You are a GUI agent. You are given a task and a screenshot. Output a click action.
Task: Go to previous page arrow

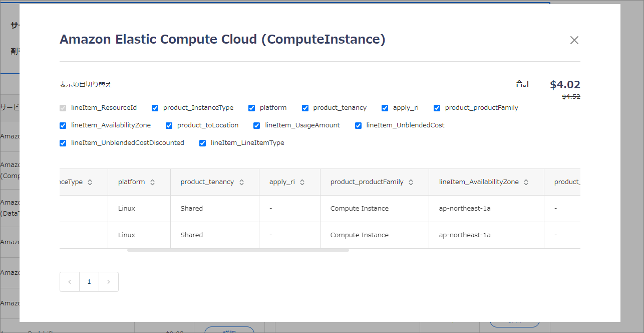70,282
